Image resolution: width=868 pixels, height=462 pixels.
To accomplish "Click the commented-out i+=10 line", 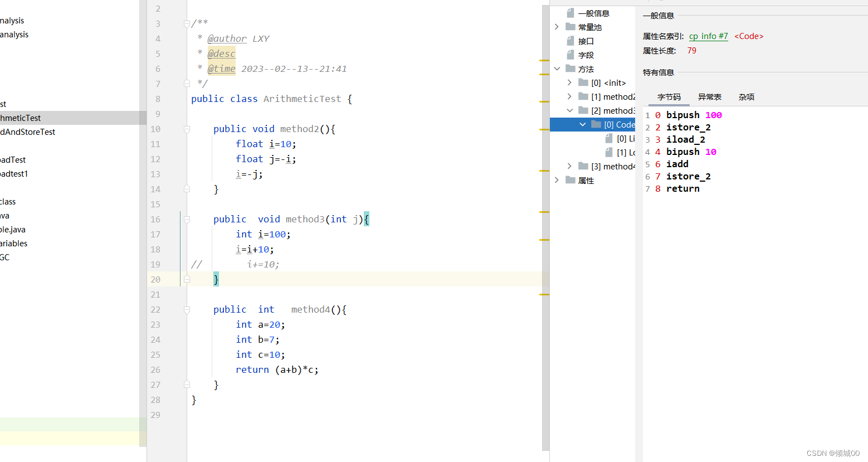I will (263, 264).
